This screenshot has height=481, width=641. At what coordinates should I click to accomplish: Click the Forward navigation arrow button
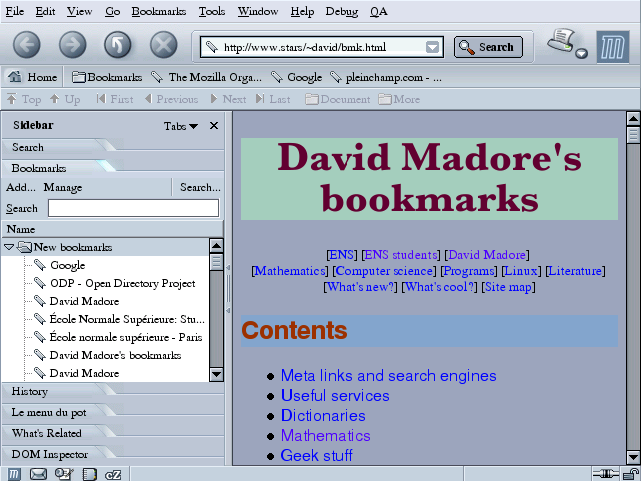73,45
